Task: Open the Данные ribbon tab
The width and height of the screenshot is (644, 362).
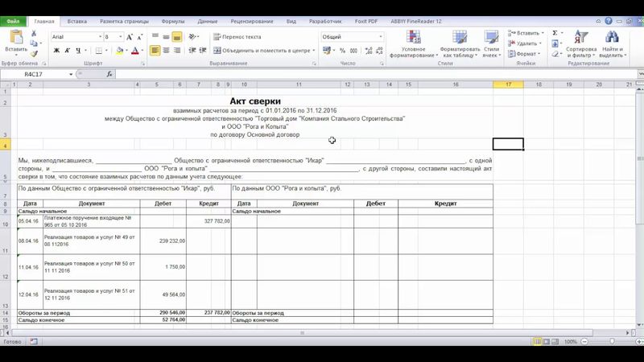Action: click(207, 21)
